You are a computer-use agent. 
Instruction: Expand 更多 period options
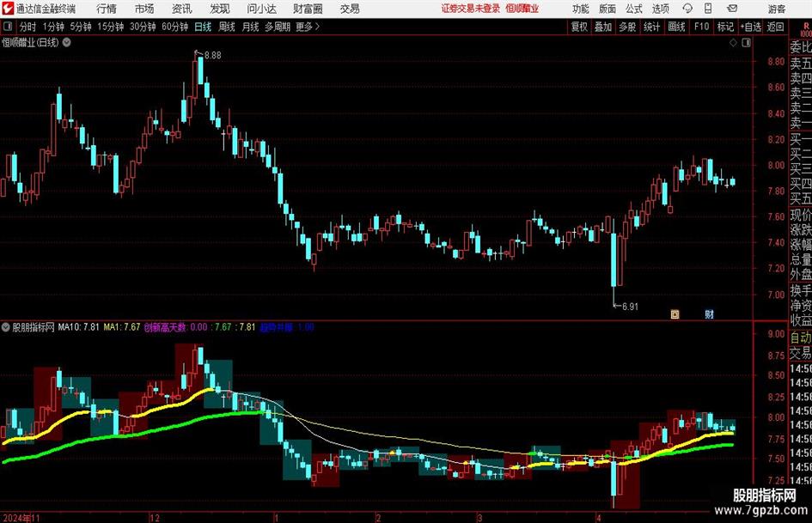coord(308,27)
